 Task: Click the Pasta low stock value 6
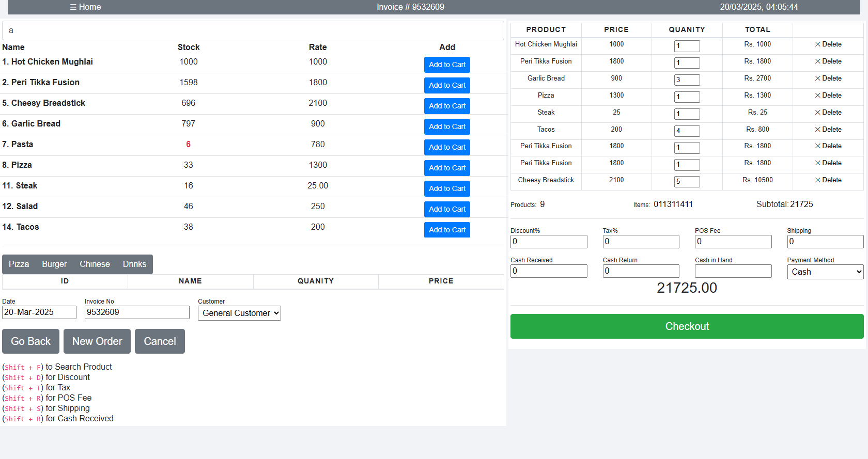pyautogui.click(x=189, y=144)
